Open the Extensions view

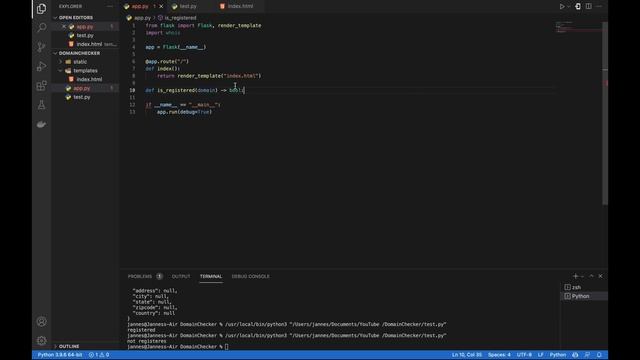pyautogui.click(x=41, y=85)
